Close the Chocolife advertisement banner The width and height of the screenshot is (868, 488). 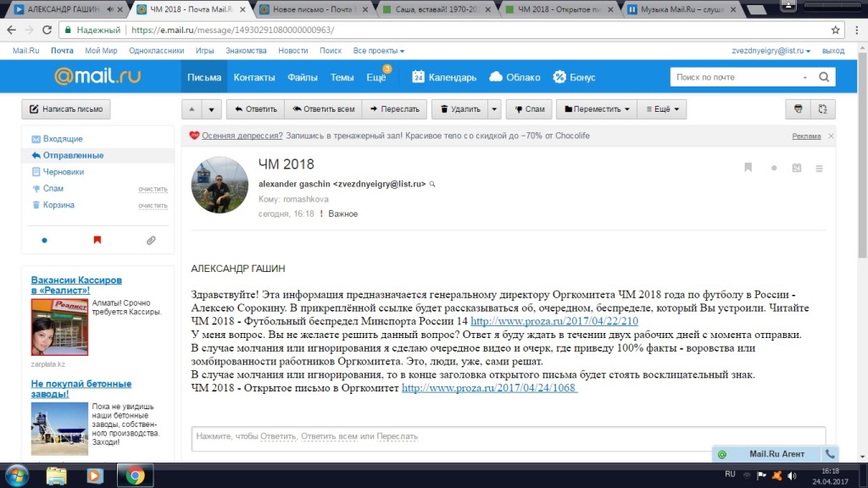click(x=831, y=136)
